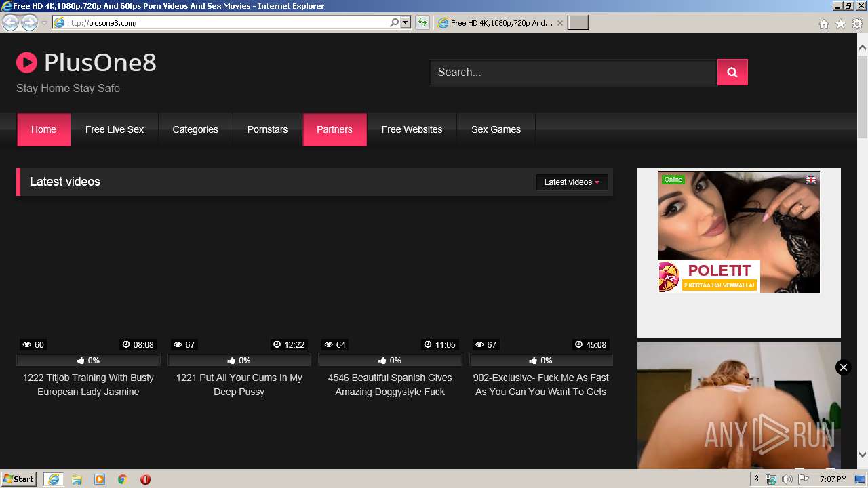Click the thumbnail of the 45:08 video
Image resolution: width=868 pixels, height=488 pixels.
click(541, 278)
